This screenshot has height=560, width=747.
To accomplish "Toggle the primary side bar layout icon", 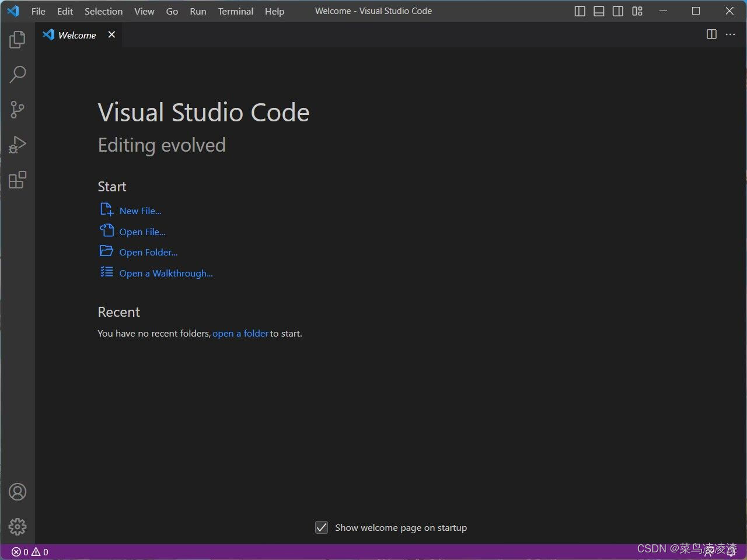I will (580, 11).
